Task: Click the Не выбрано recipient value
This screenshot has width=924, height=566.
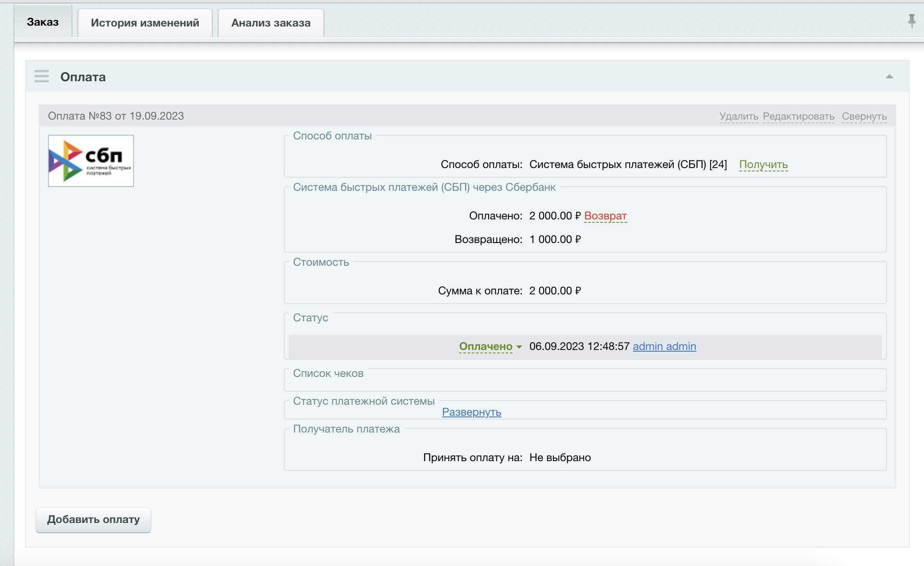Action: point(560,457)
